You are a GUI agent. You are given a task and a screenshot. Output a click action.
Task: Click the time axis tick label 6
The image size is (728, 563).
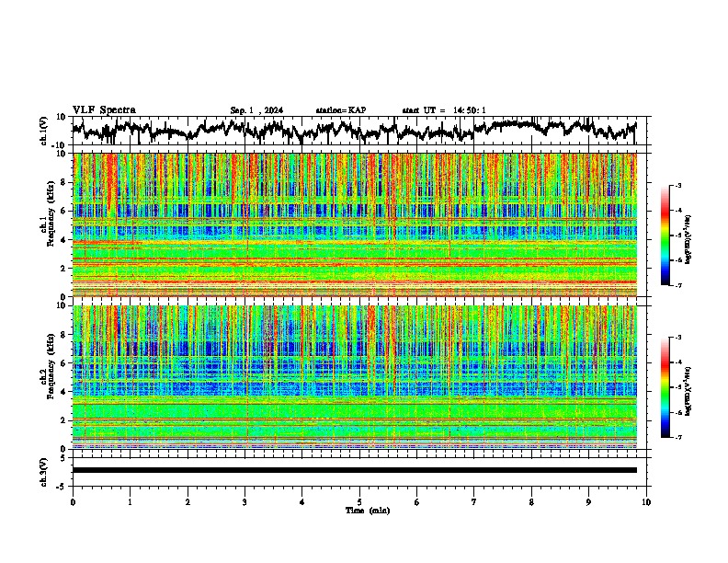(x=417, y=502)
